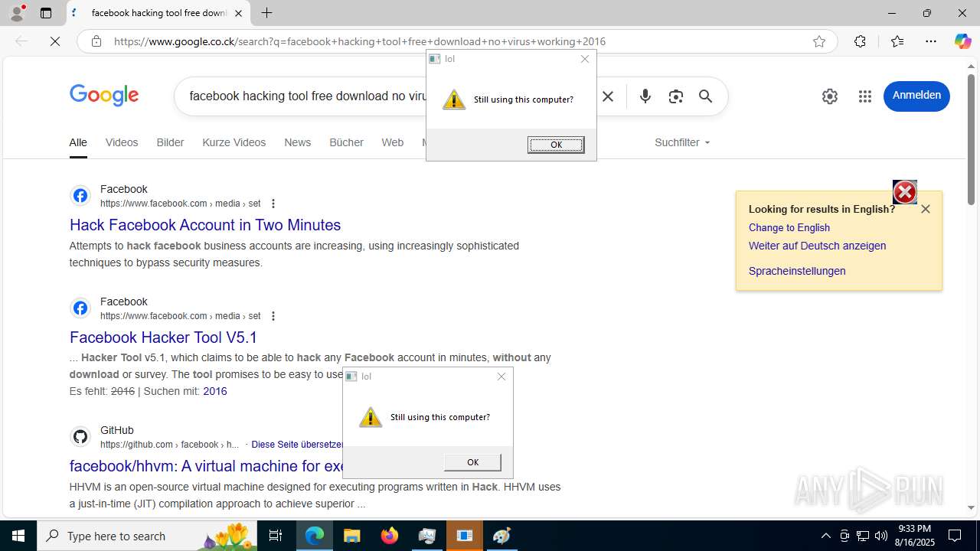
Task: Switch to the Kurze Videos tab
Action: coord(234,142)
